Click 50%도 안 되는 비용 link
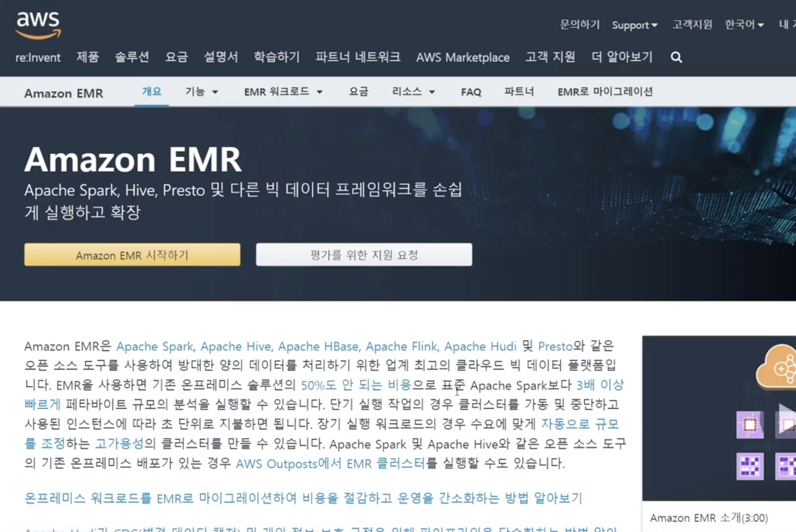Image resolution: width=796 pixels, height=532 pixels. point(356,385)
